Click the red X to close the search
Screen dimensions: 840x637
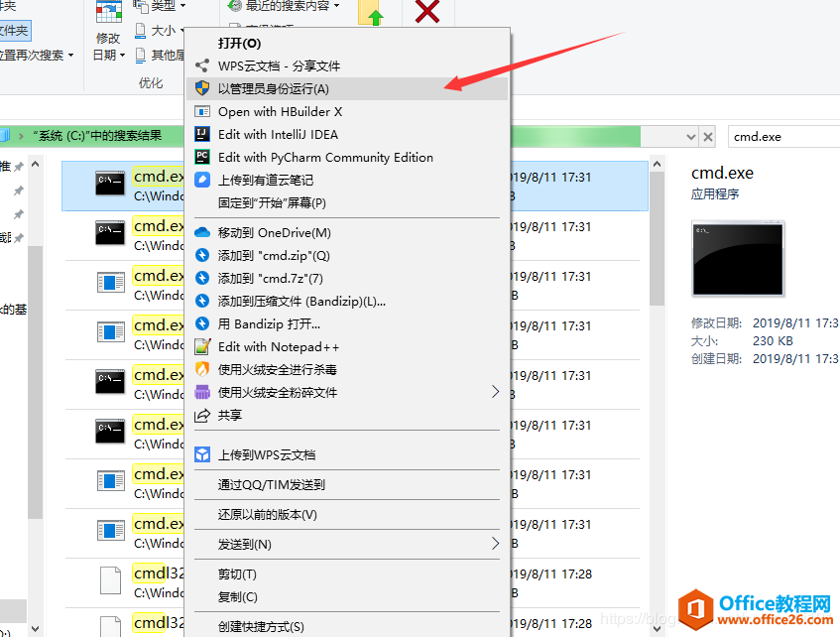click(426, 13)
